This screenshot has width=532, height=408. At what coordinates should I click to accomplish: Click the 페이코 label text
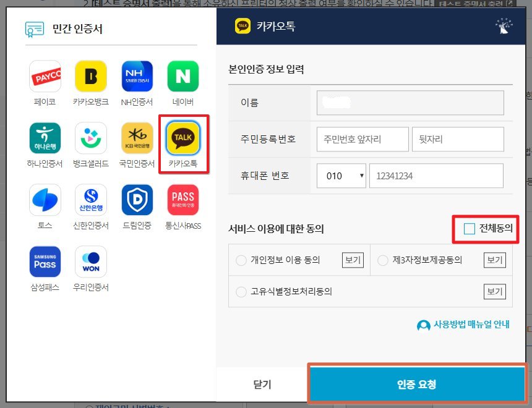tap(45, 102)
